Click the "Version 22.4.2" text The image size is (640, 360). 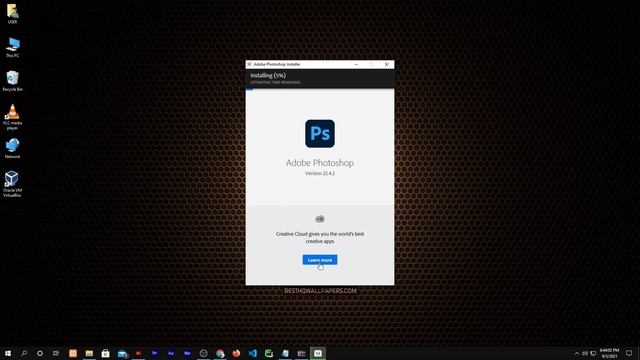coord(320,173)
